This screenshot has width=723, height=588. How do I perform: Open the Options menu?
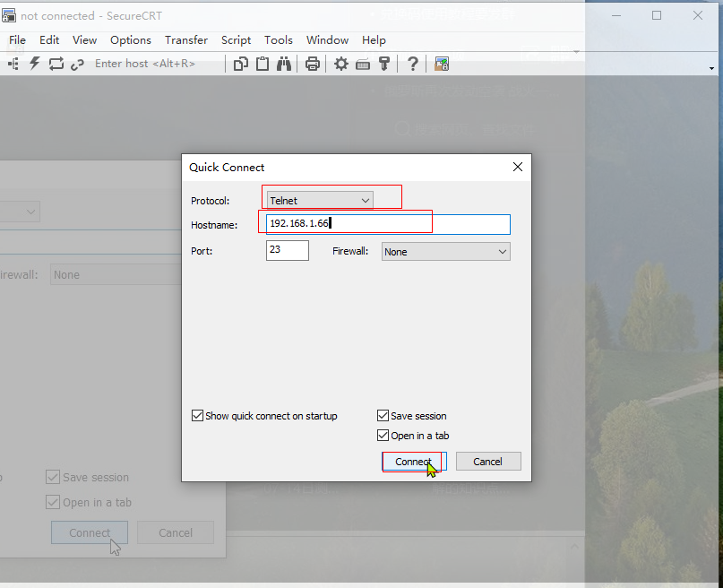coord(131,40)
